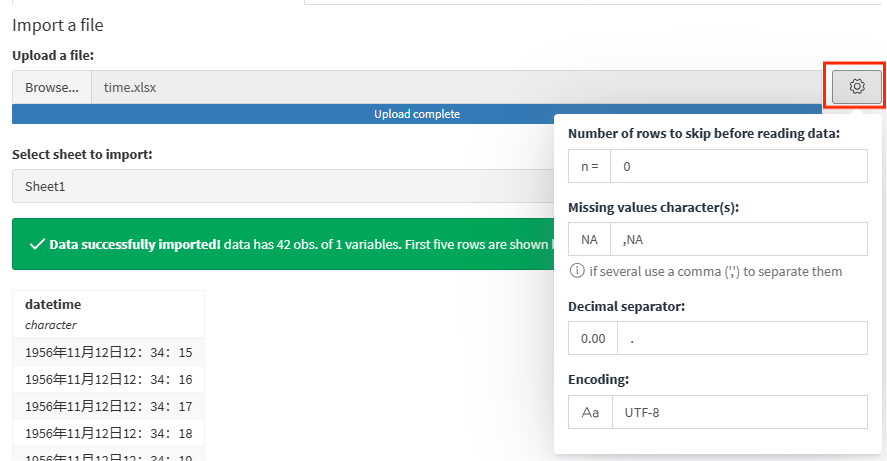Click the "Select sheet to import:" label
The height and width of the screenshot is (461, 887).
[x=82, y=155]
